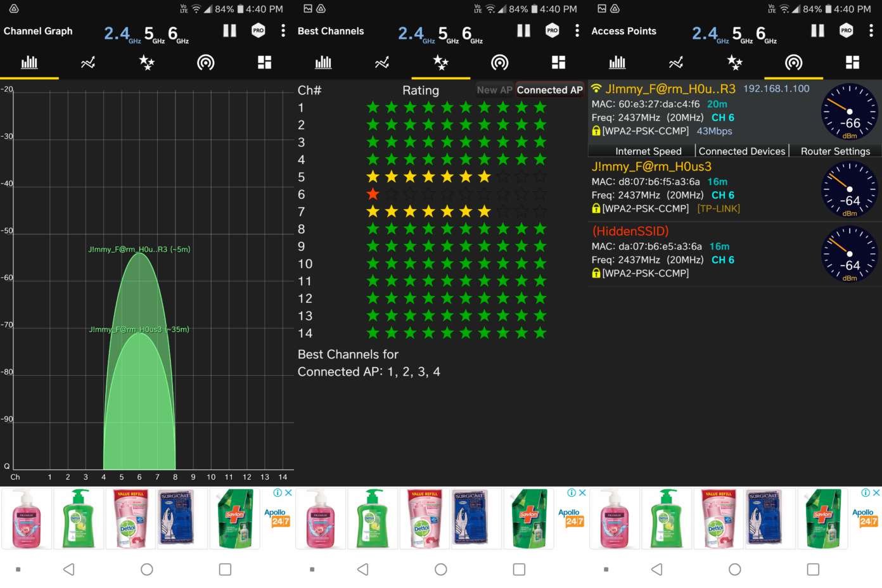
Task: Select the Connected Devices tab
Action: (741, 151)
